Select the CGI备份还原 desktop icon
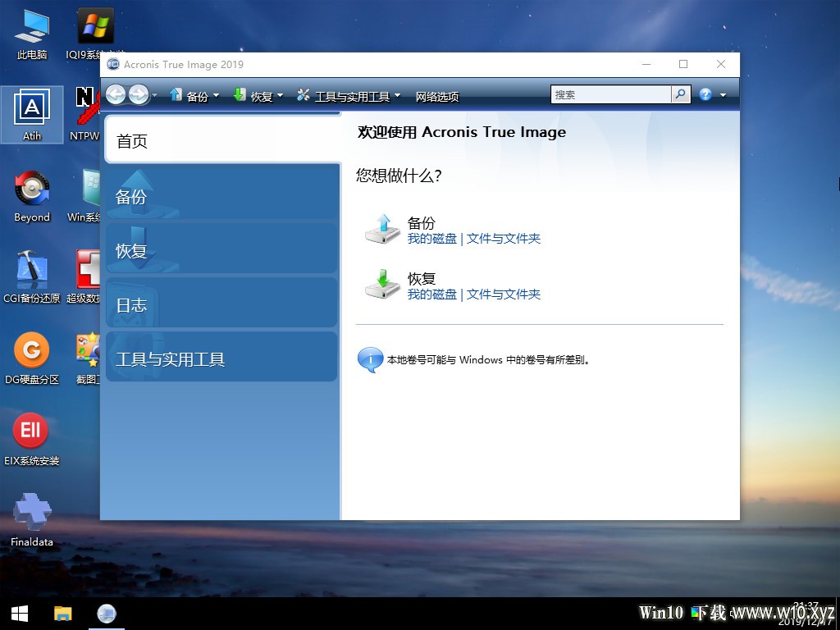Screen dimensions: 840x630 [x=32, y=277]
